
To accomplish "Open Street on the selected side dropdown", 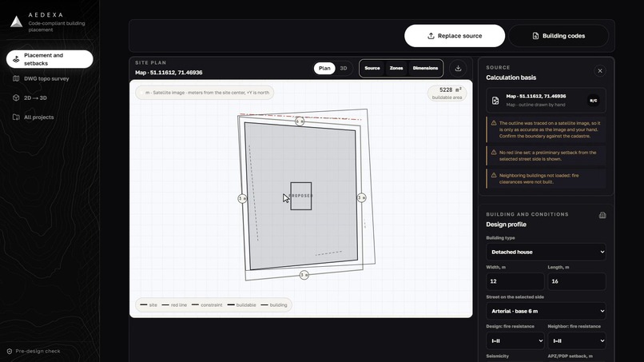I will 546,311.
